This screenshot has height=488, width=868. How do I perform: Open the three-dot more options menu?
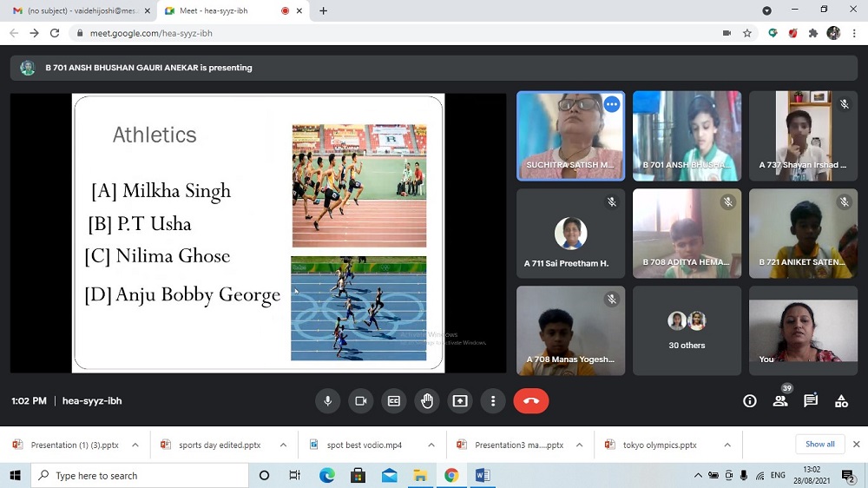coord(493,401)
